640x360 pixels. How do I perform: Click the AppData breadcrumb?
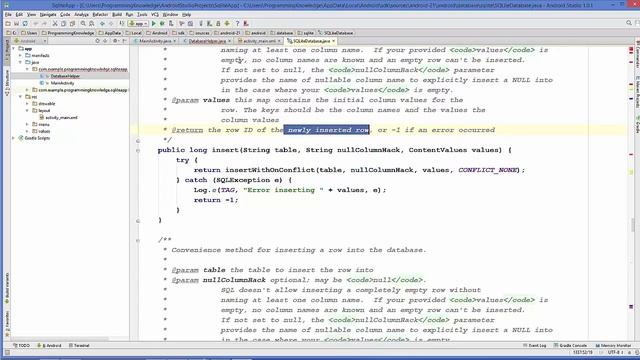tap(113, 33)
